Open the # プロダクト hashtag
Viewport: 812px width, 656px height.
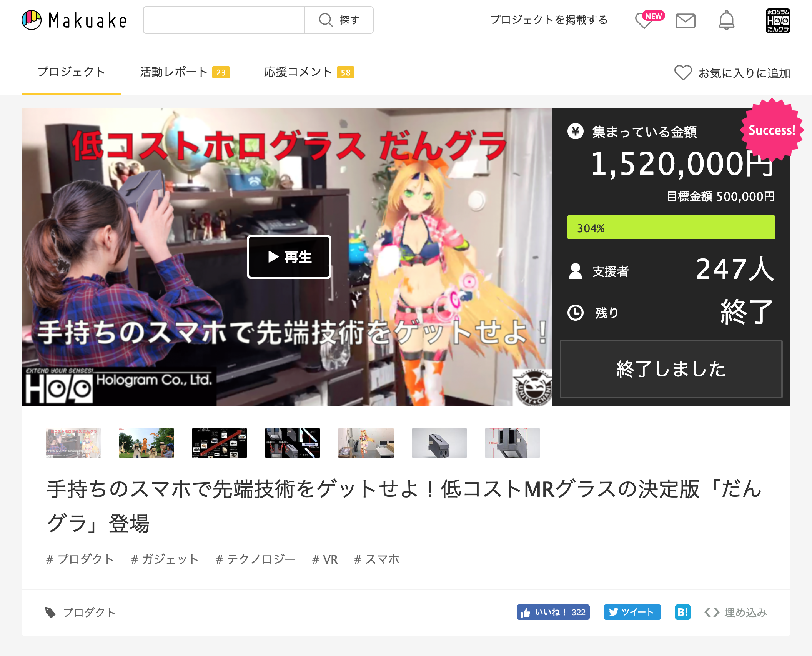click(x=80, y=559)
